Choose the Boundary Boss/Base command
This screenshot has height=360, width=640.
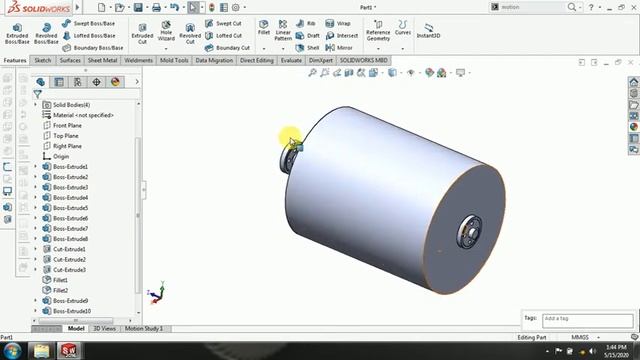pyautogui.click(x=93, y=48)
